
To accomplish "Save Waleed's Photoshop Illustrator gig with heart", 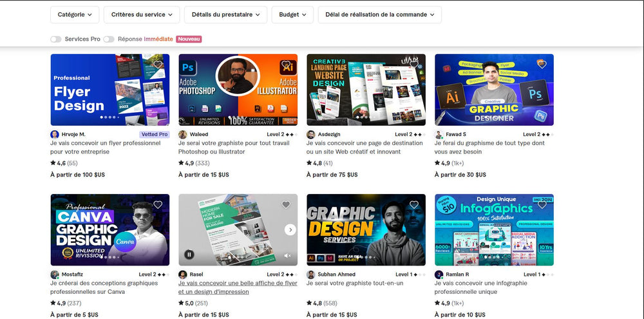I will point(287,64).
